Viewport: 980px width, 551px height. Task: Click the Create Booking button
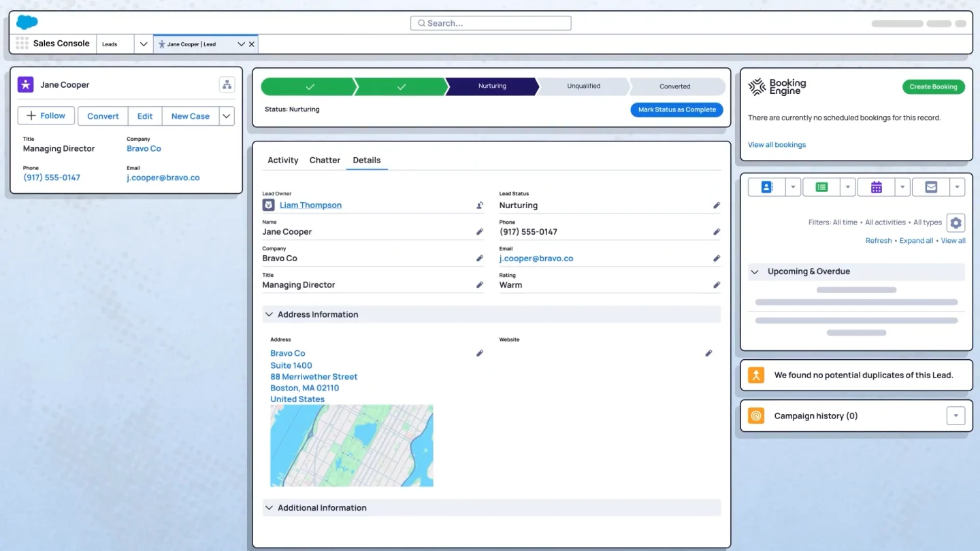[934, 86]
